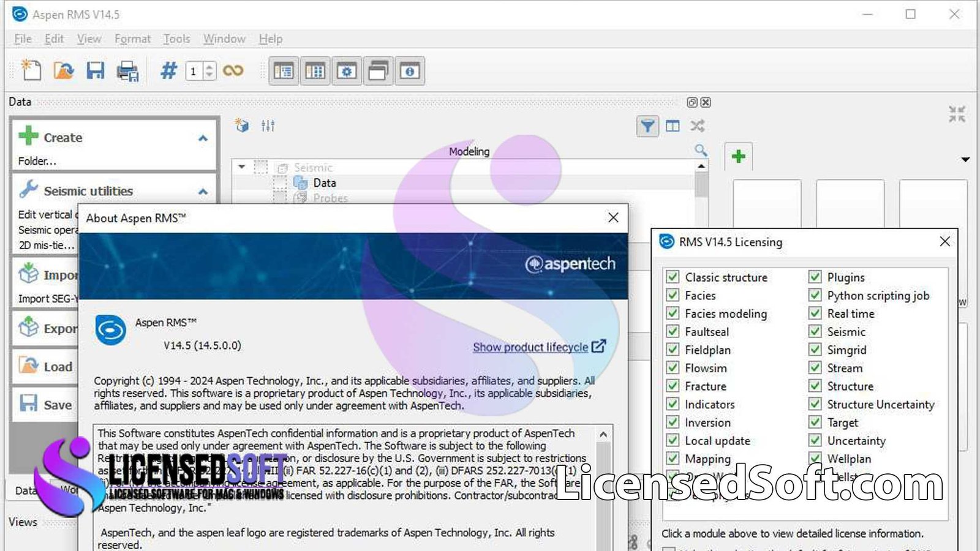Click the Save disk icon in sidebar
980x551 pixels.
click(29, 403)
